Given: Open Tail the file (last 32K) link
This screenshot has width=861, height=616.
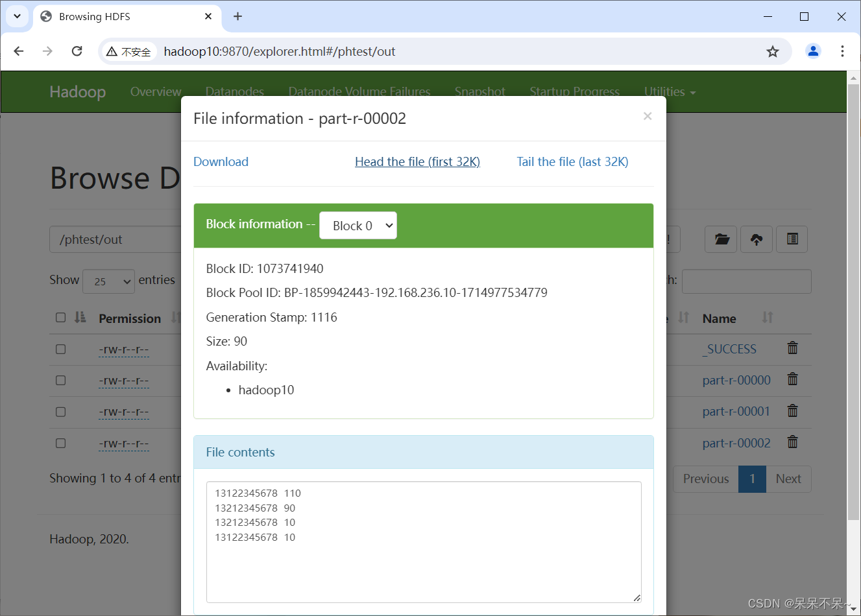Looking at the screenshot, I should click(572, 161).
